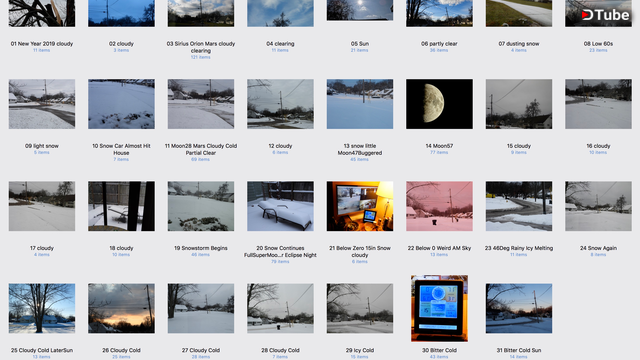Open the '11 Moon28 Mars Cloudy Cold' album thumbnail
The image size is (640, 360).
(201, 104)
